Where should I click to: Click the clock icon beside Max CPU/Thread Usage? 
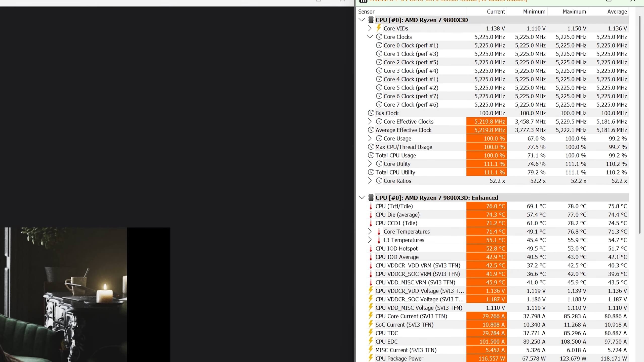coord(371,147)
